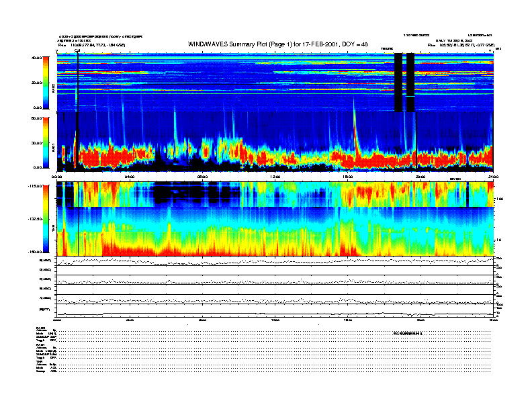Click the 16:00 time label under RAD1 panel
532x411 pixels.
[x=348, y=177]
